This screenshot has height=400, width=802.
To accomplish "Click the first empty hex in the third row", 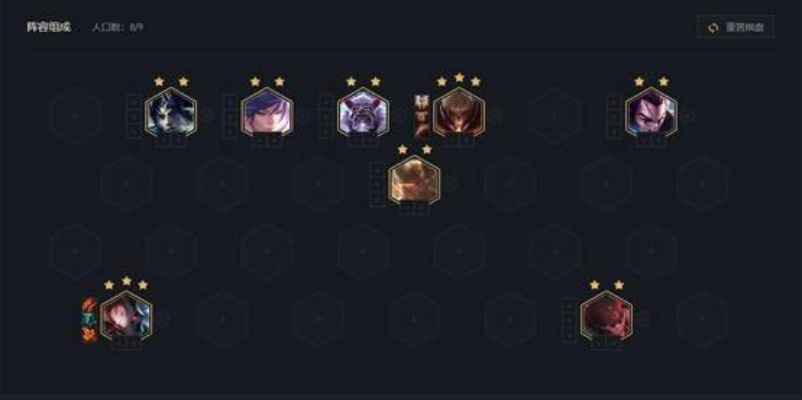I will click(75, 251).
